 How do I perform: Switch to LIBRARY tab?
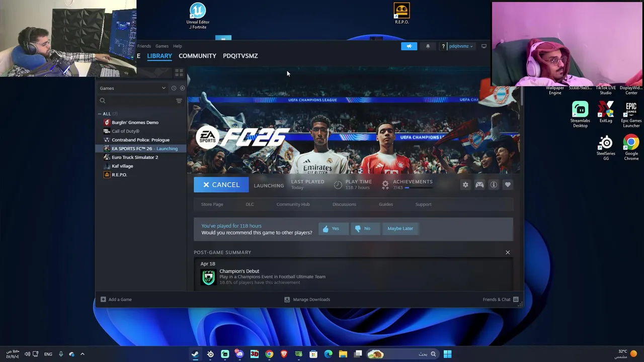point(159,56)
